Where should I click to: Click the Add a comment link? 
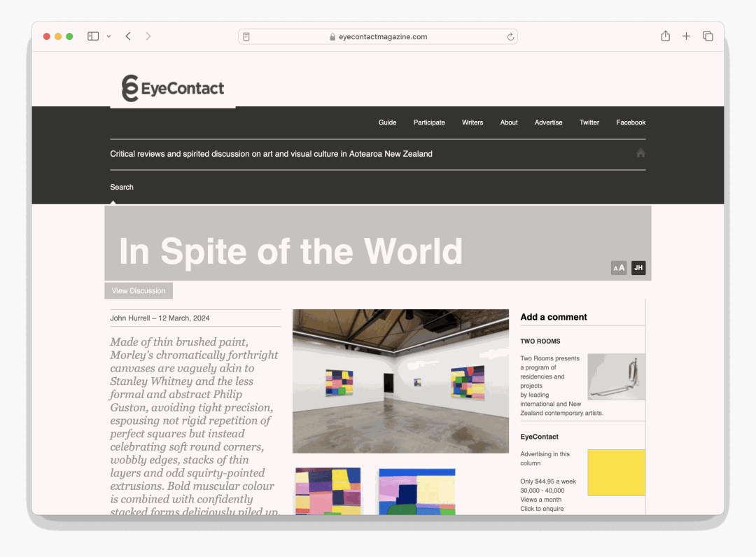[x=553, y=317]
